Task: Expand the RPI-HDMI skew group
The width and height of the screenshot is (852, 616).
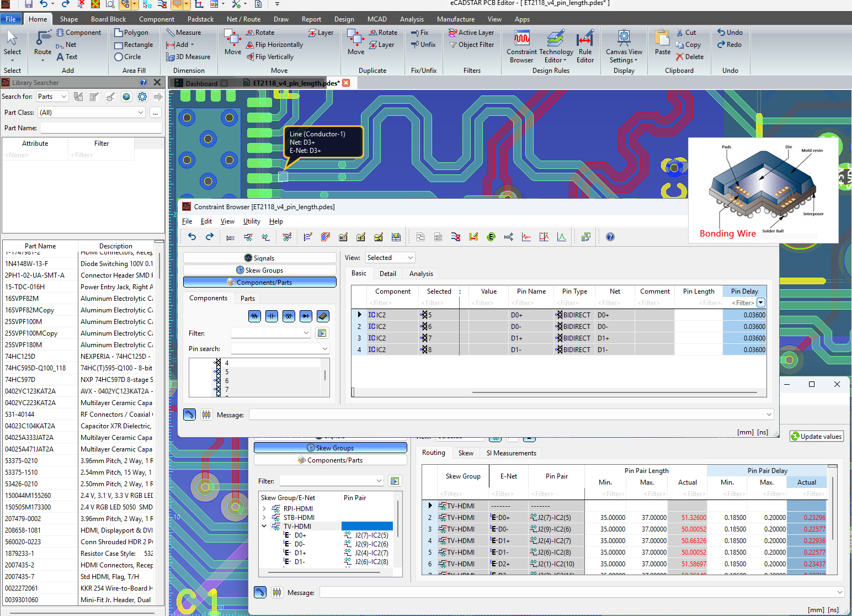Action: [264, 509]
